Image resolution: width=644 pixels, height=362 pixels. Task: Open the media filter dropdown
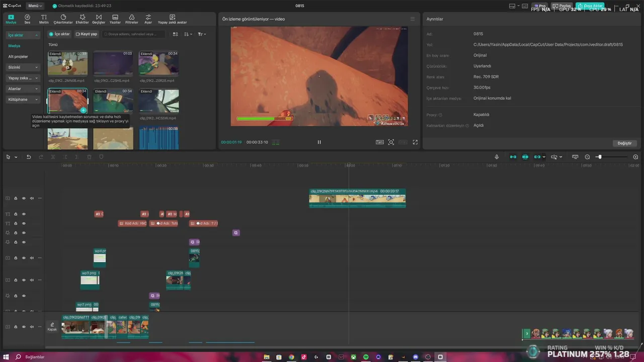click(202, 34)
